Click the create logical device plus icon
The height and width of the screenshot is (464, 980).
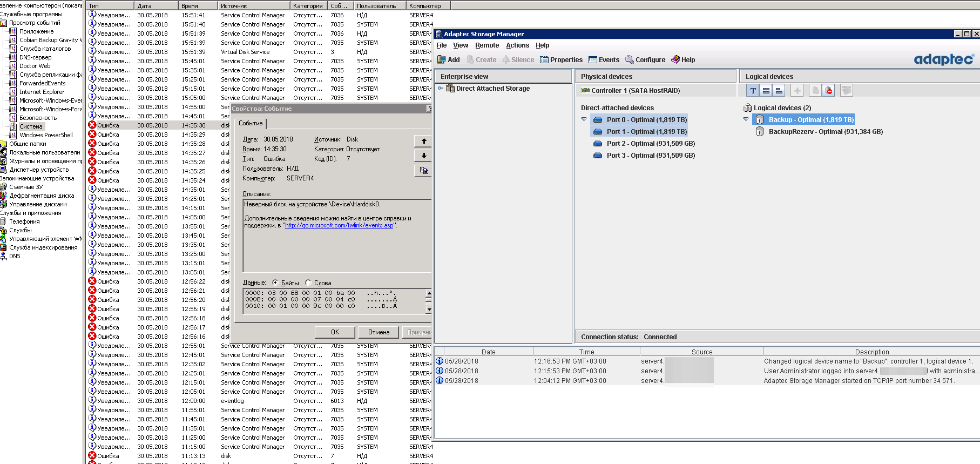click(797, 91)
